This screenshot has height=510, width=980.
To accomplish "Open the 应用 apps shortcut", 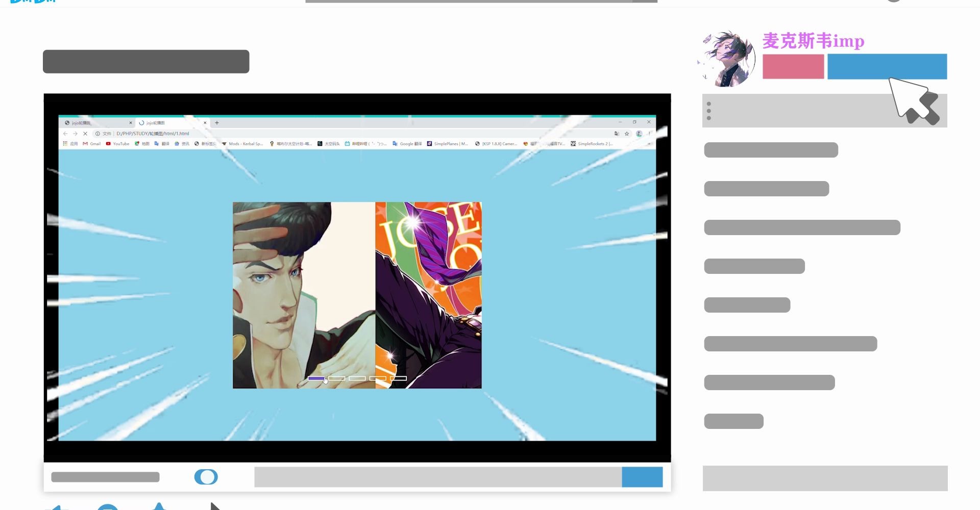I will point(70,144).
